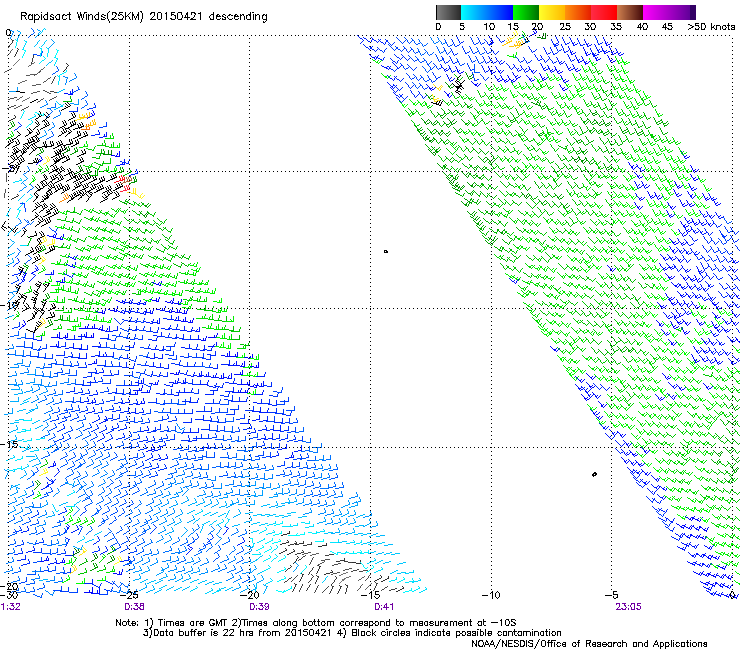Click the purple '0:39' pass time

click(259, 607)
